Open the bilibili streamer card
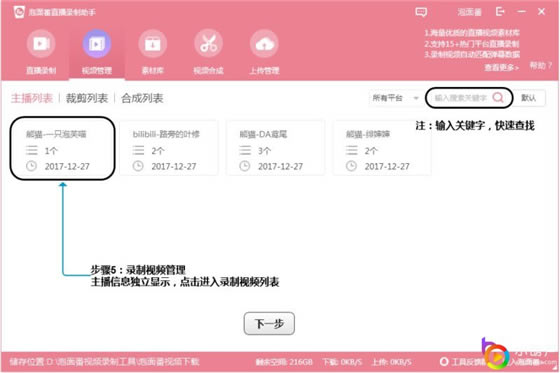Viewport: 560px width, 373px height. pyautogui.click(x=169, y=148)
